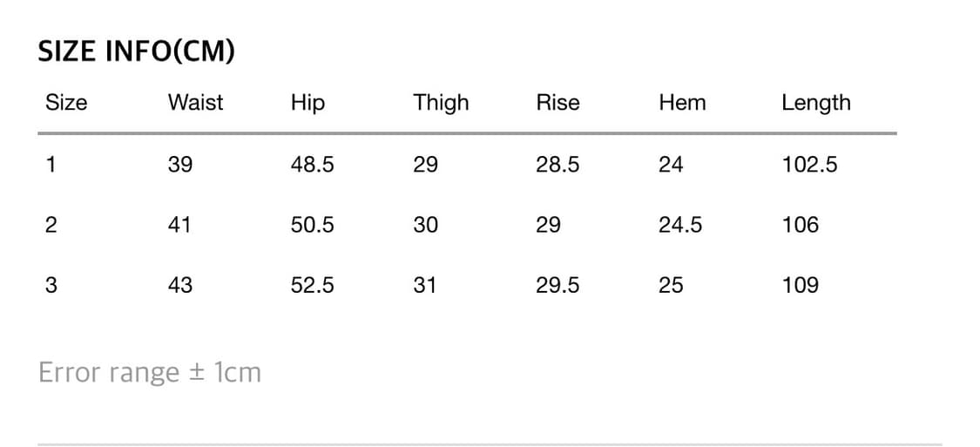Image resolution: width=980 pixels, height=447 pixels.
Task: Click the hem value 24.5
Action: pyautogui.click(x=680, y=225)
